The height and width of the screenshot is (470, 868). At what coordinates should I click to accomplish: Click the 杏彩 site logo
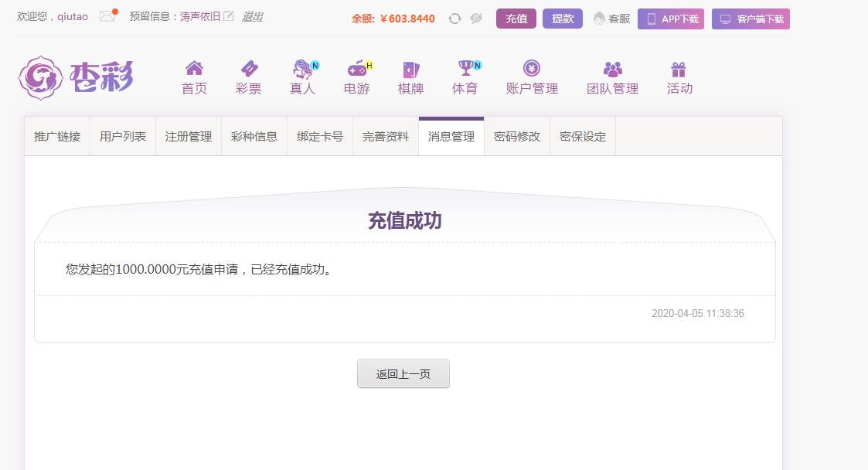point(76,77)
